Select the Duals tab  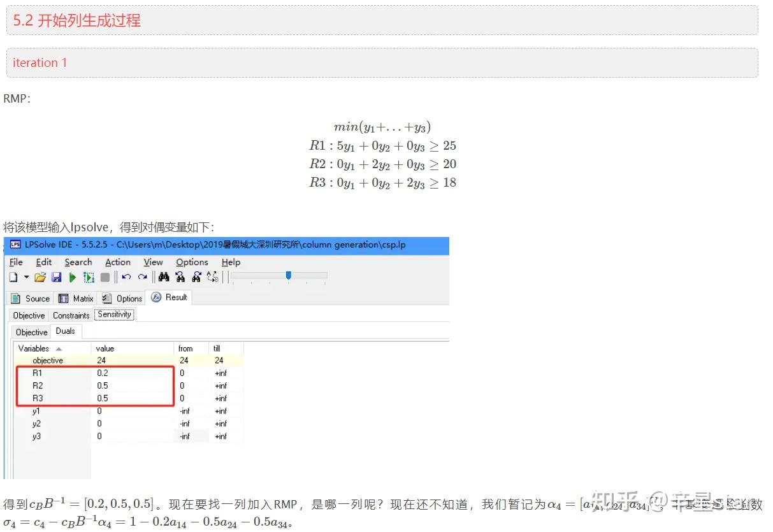click(x=66, y=331)
